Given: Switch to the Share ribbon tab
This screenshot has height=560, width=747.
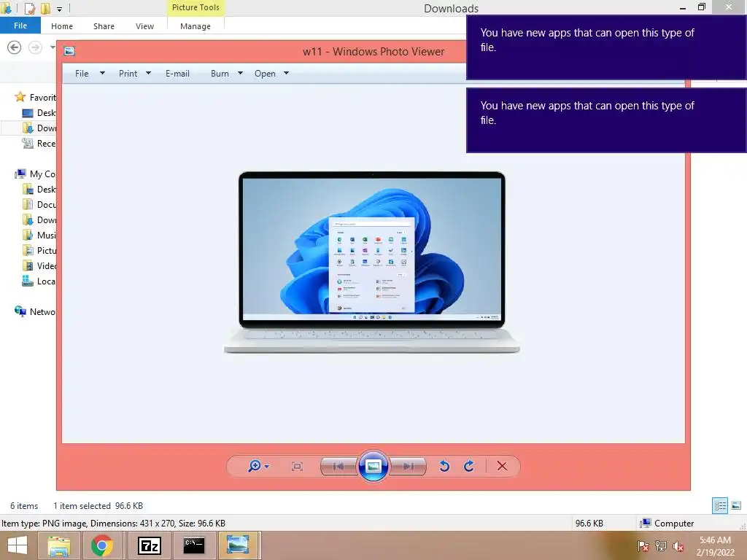Looking at the screenshot, I should coord(104,26).
